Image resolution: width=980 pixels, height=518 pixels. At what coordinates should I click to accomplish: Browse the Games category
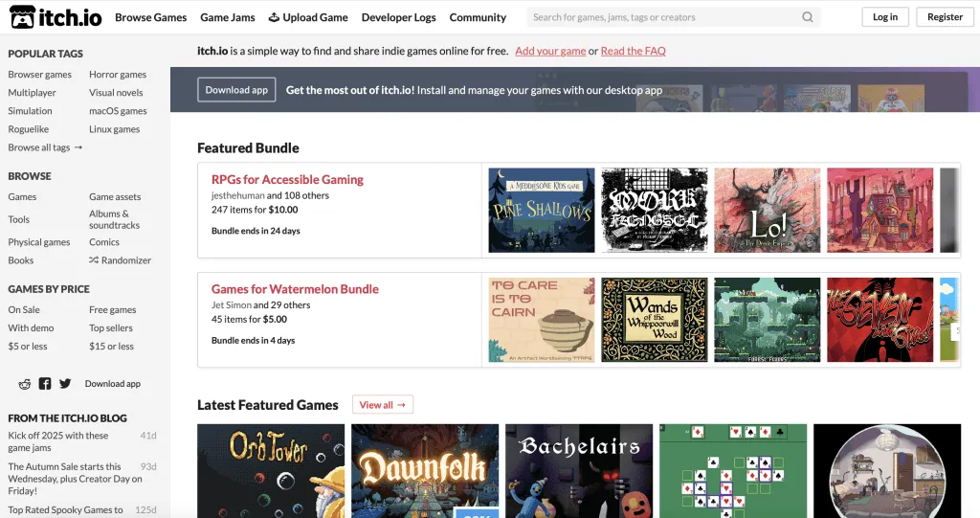click(x=23, y=196)
